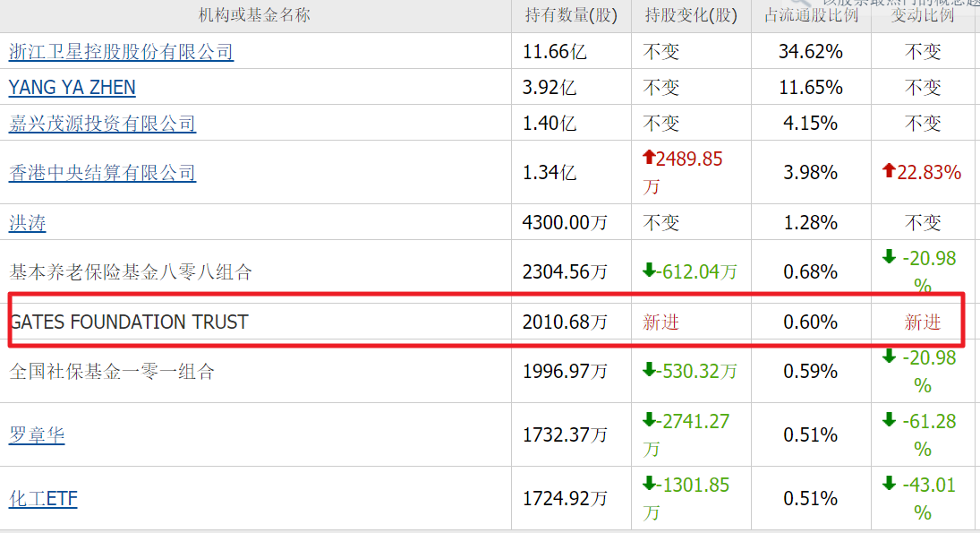Open 罗章华 shareholder link
The image size is (980, 533).
click(37, 434)
